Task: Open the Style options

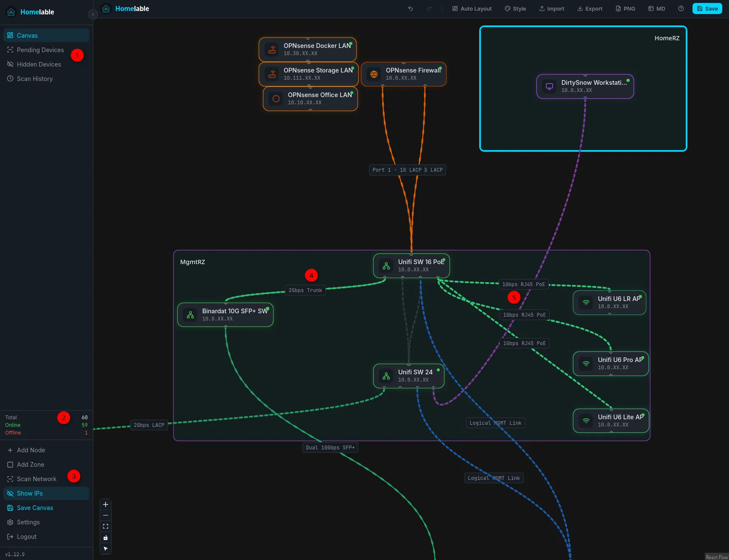Action: coord(515,8)
